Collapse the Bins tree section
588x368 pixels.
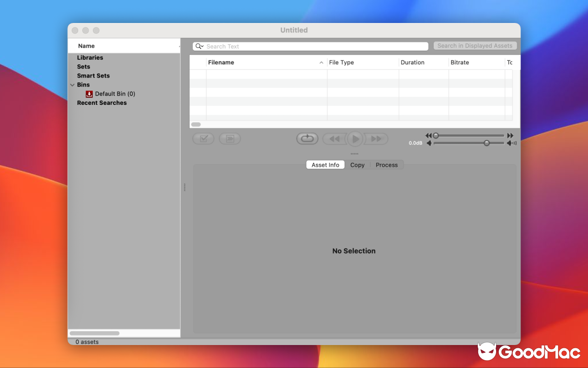[x=73, y=85]
